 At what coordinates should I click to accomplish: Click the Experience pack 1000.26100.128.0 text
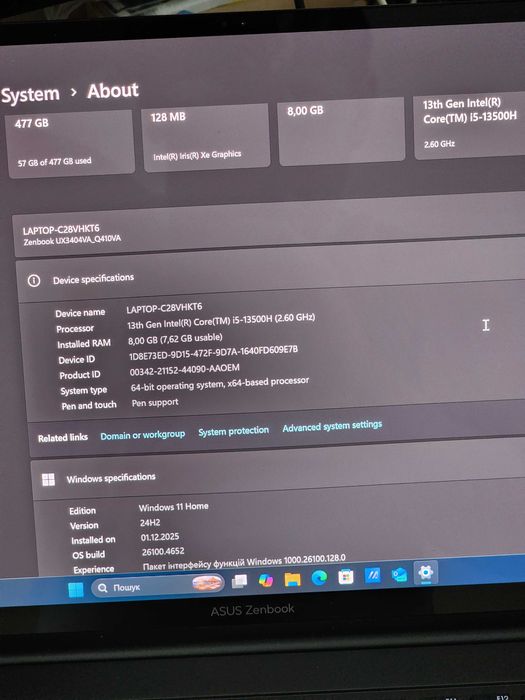click(x=244, y=562)
